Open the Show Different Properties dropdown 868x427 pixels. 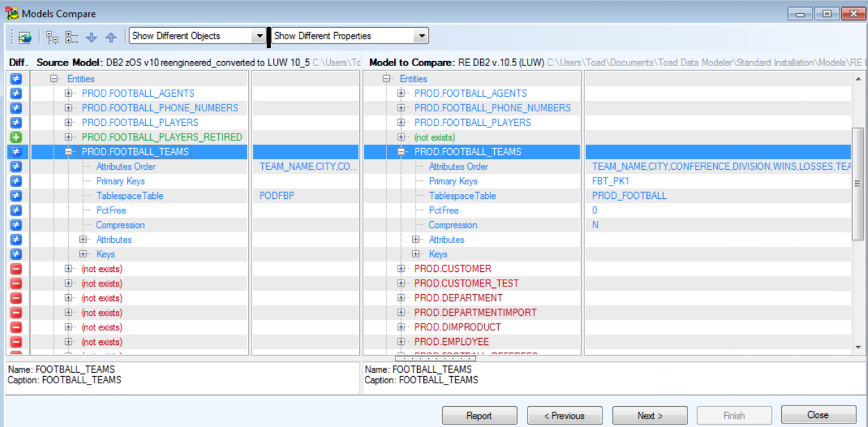[x=421, y=36]
